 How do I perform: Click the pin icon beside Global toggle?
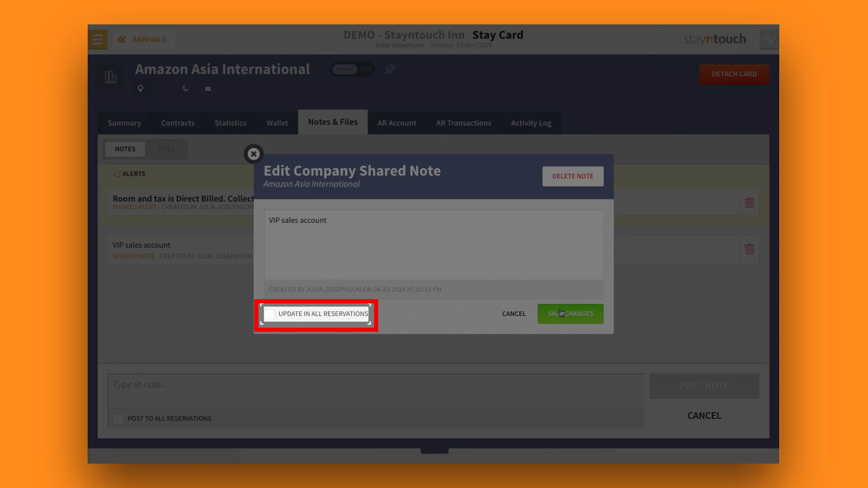390,70
